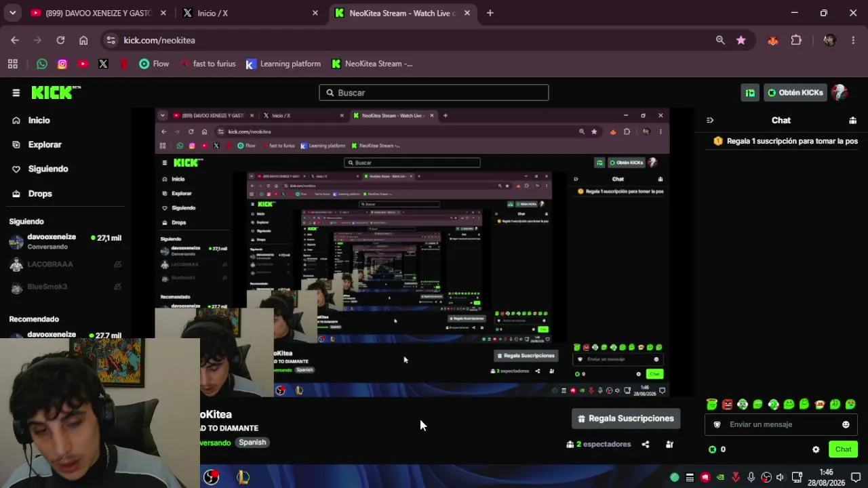Click the Spanish language tag

pyautogui.click(x=252, y=443)
